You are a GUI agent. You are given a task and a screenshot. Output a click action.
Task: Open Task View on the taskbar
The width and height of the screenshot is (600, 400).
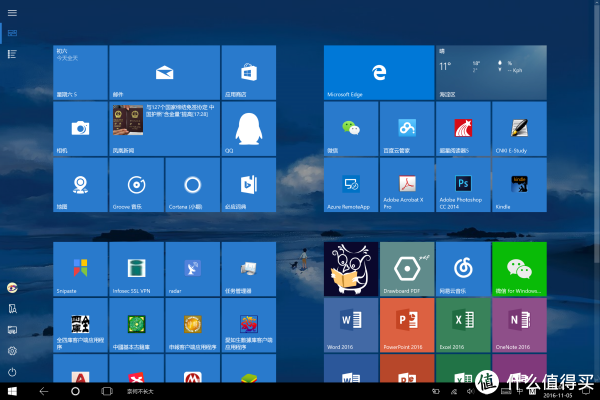(107, 391)
